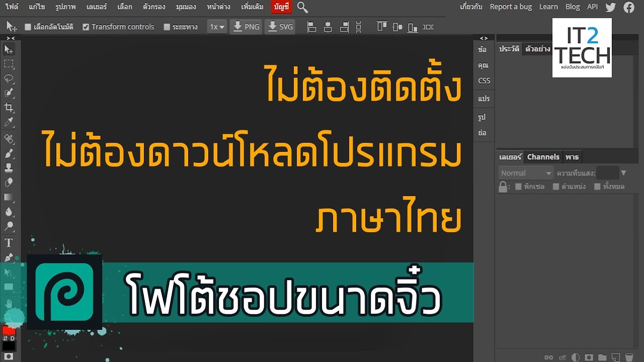The image size is (644, 362).
Task: Open the opacity slider arrow
Action: 624,173
